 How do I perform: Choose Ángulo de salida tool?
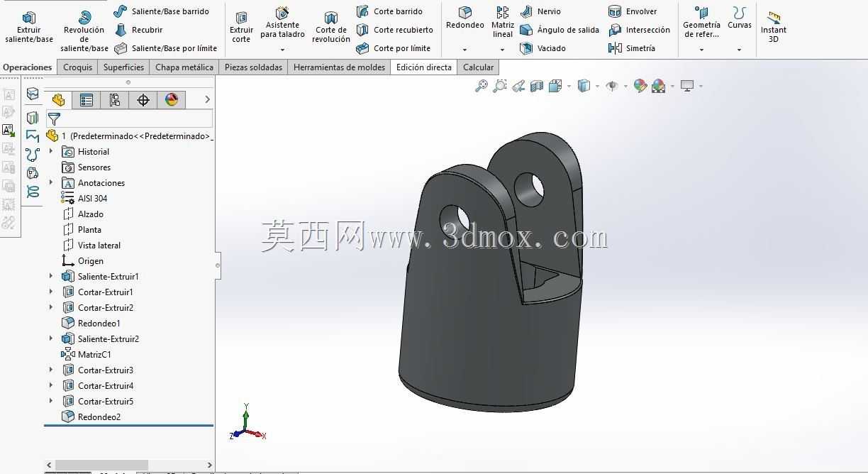tap(560, 30)
